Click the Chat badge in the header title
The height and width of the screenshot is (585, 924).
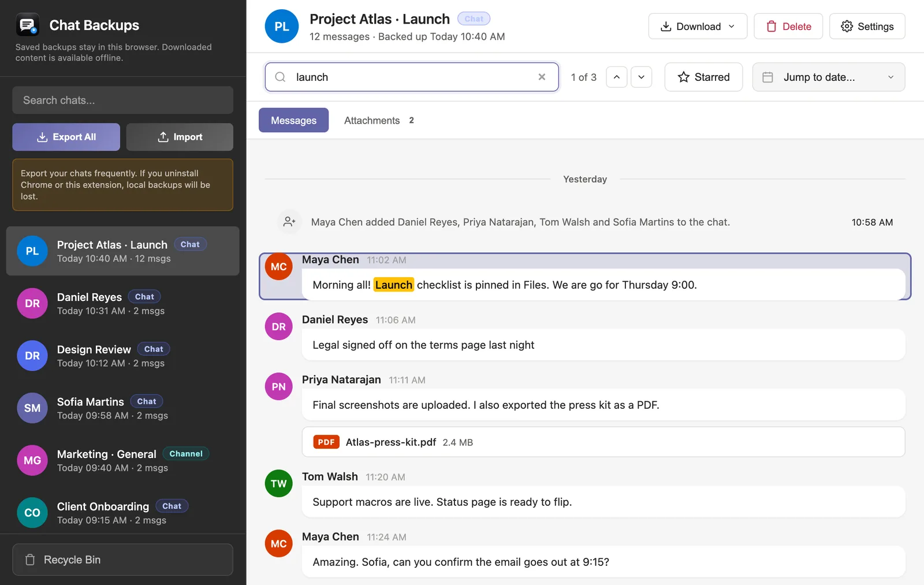[x=474, y=18]
